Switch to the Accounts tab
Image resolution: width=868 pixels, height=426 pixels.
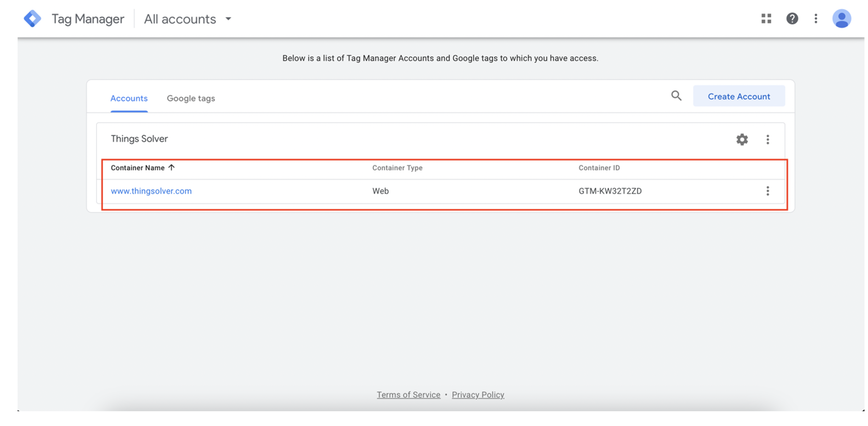pyautogui.click(x=129, y=98)
